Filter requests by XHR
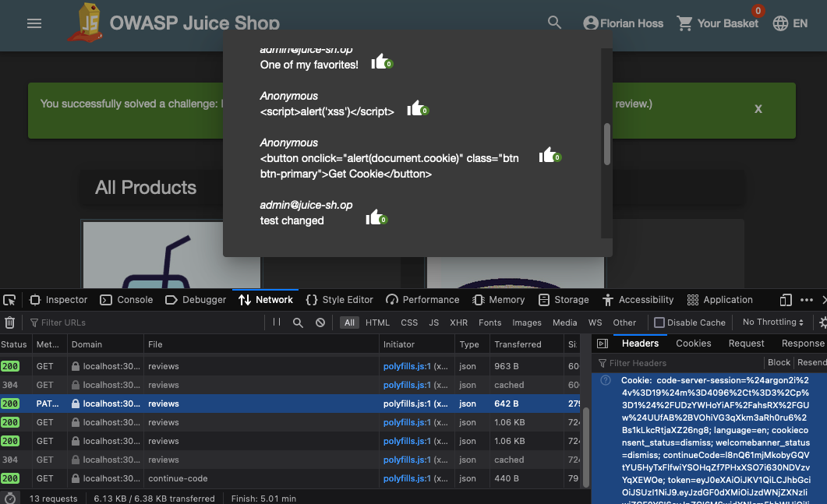827x504 pixels. coord(459,322)
